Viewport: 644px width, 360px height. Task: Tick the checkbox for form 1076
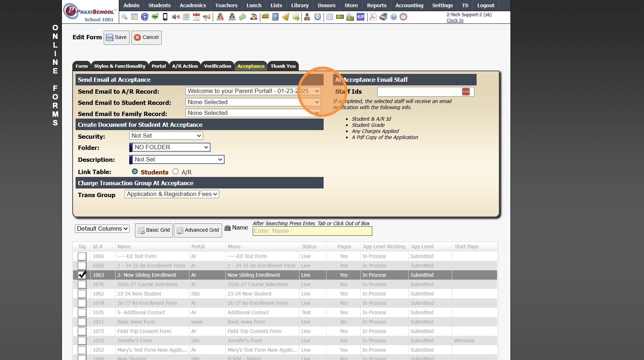(82, 284)
